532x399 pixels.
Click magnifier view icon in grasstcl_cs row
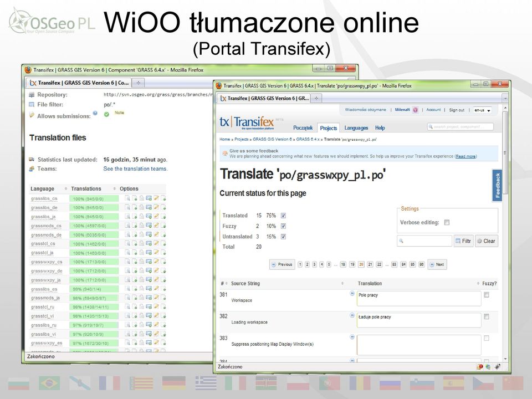[x=127, y=244]
